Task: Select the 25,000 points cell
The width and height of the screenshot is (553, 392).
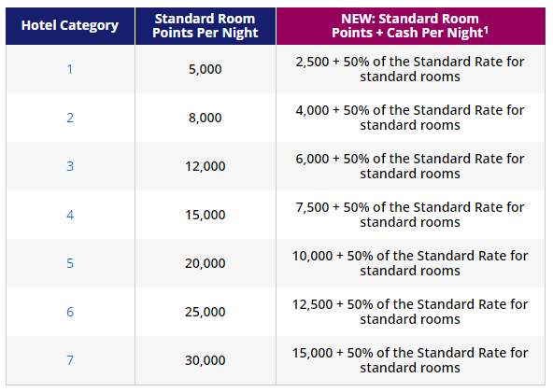Action: pyautogui.click(x=206, y=312)
